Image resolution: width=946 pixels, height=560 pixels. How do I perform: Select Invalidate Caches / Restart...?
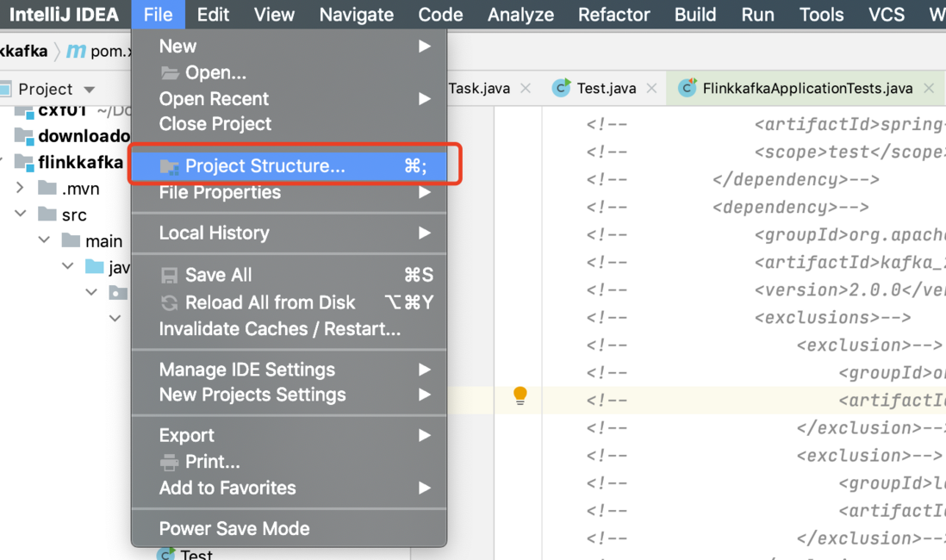(x=289, y=329)
